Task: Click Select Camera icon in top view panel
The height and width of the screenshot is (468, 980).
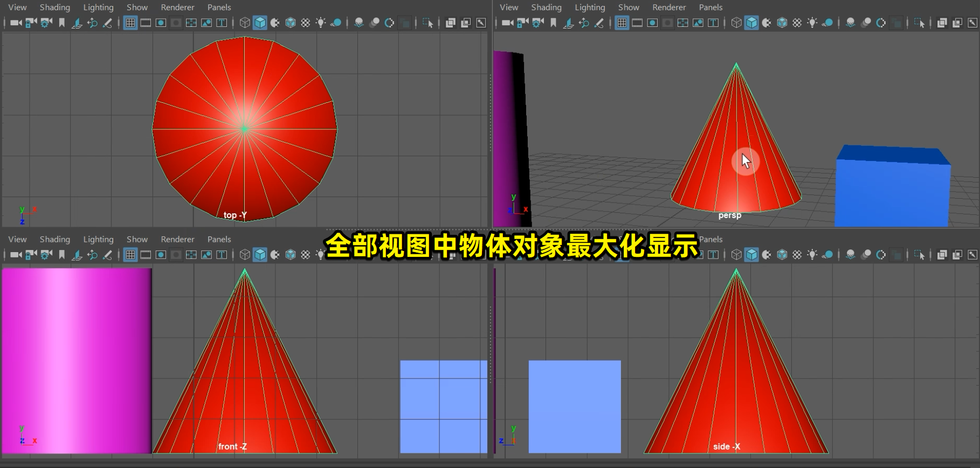Action: [x=16, y=23]
